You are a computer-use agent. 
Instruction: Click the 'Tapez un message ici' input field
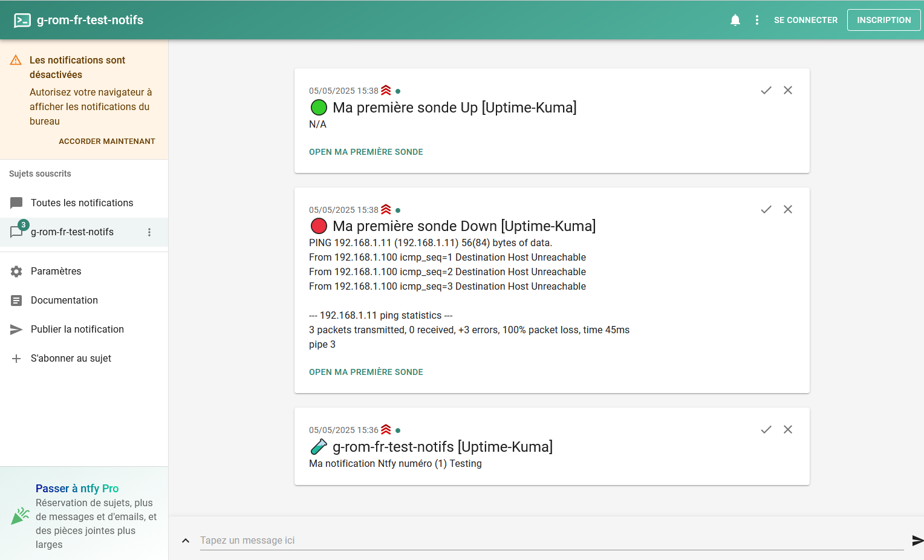pyautogui.click(x=551, y=541)
